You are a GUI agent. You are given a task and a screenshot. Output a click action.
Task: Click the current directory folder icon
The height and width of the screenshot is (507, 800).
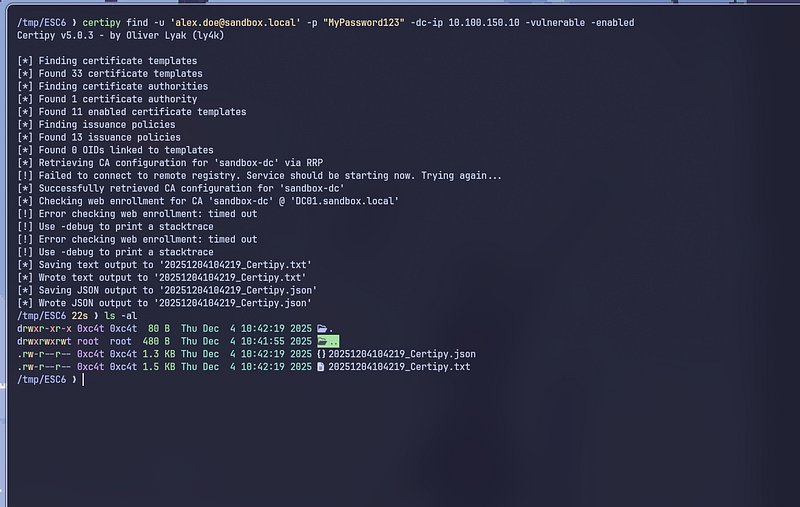[323, 328]
